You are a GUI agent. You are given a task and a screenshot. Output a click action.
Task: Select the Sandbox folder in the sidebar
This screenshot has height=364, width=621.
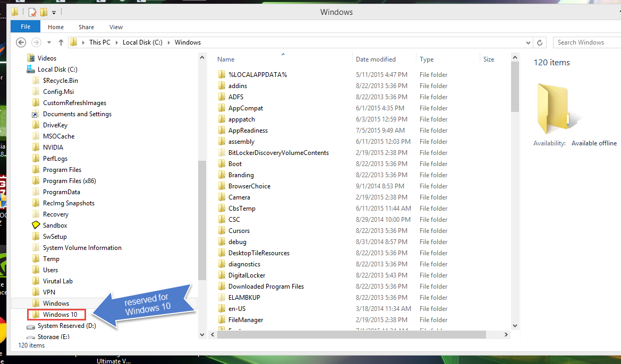55,225
